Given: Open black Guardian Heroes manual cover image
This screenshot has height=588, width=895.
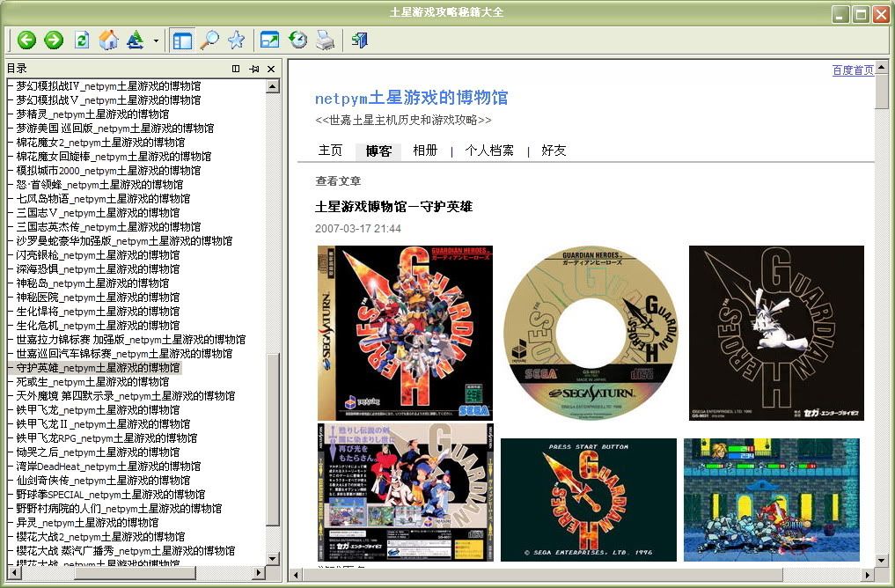Looking at the screenshot, I should (776, 333).
